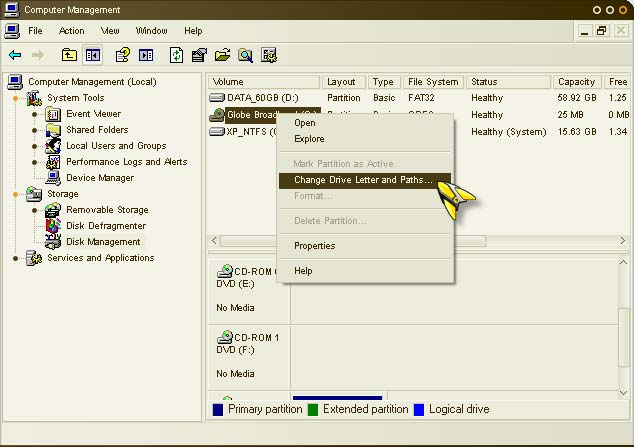Click the Back arrow in the toolbar

click(x=15, y=55)
